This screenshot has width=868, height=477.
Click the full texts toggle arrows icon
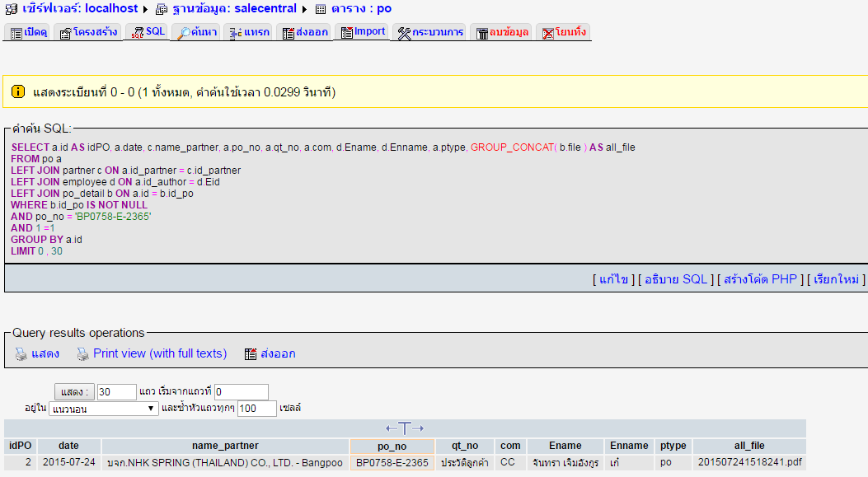[x=405, y=428]
